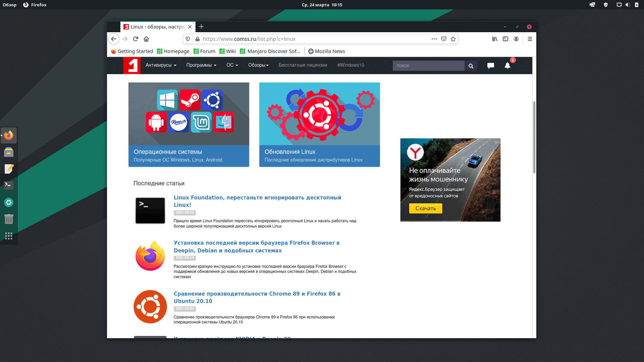
Task: Open the Обзор activities overview
Action: tap(9, 5)
